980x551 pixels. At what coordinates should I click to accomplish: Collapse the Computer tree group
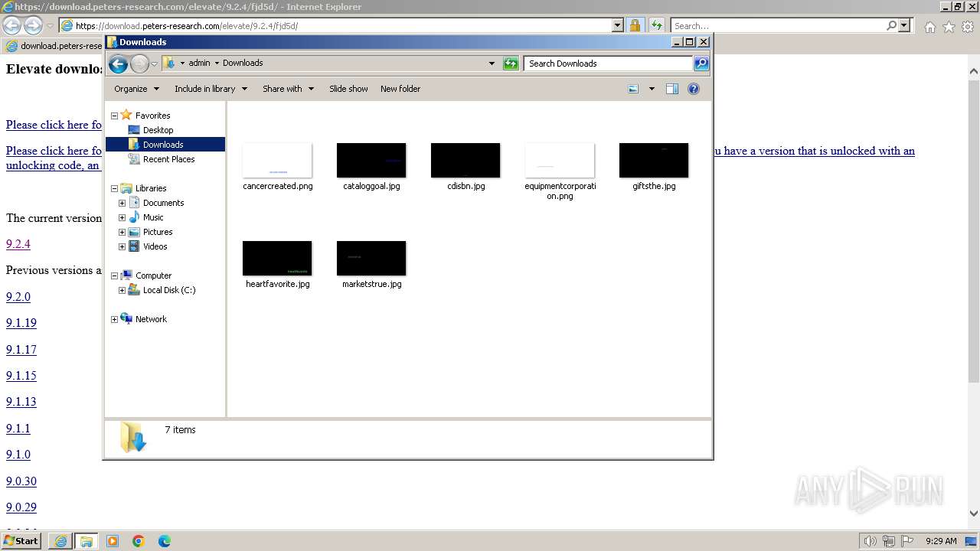115,275
